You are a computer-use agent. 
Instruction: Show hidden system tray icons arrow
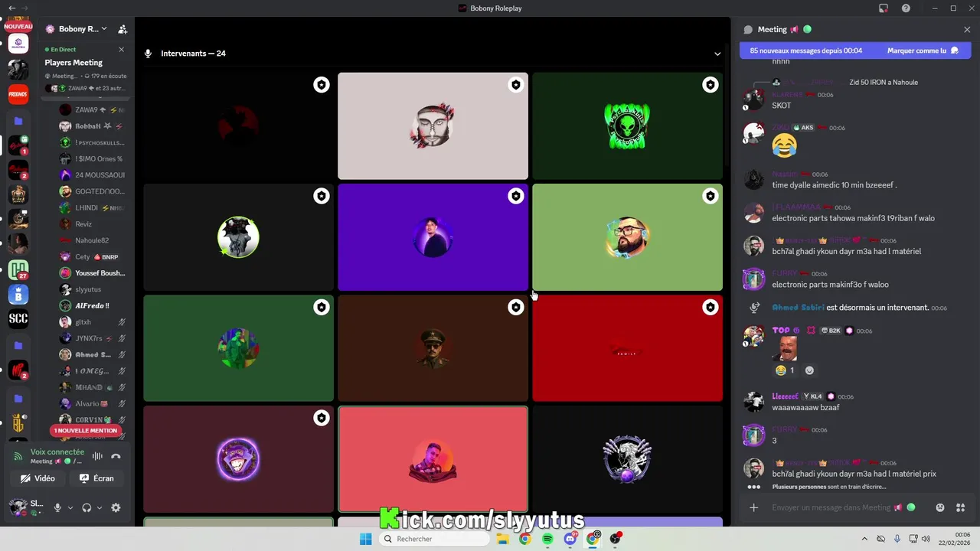[x=864, y=539]
